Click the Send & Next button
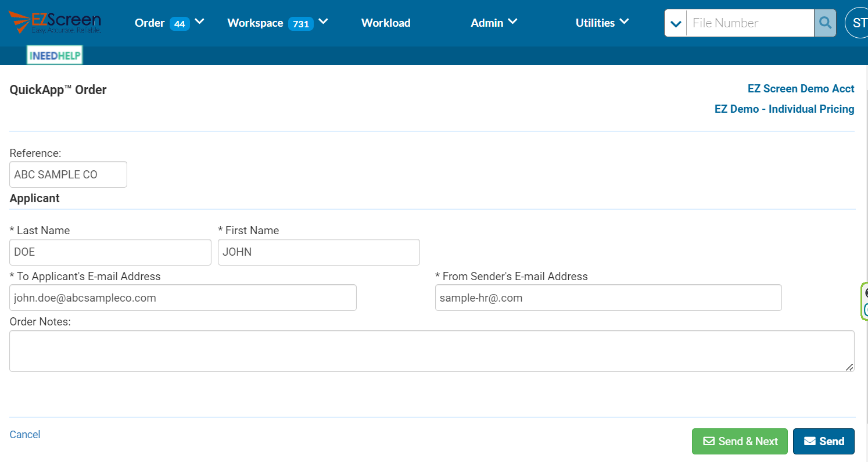Screen dimensions: 868x462 [740, 441]
